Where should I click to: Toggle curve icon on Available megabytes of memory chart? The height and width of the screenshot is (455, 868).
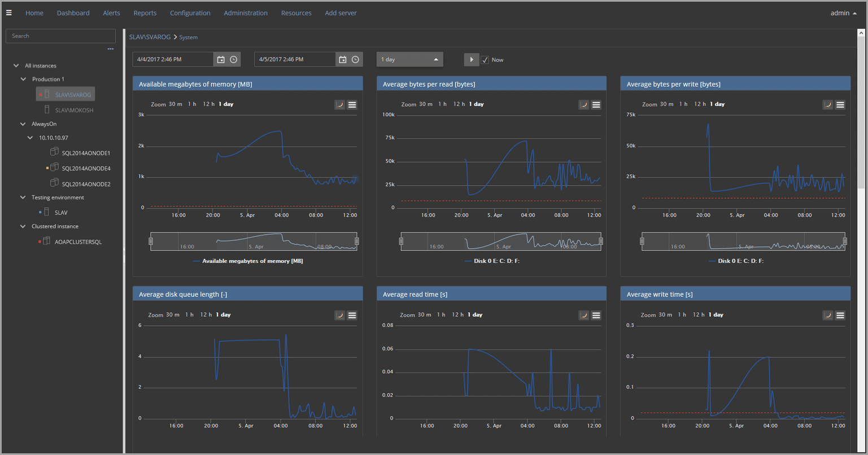[x=339, y=104]
